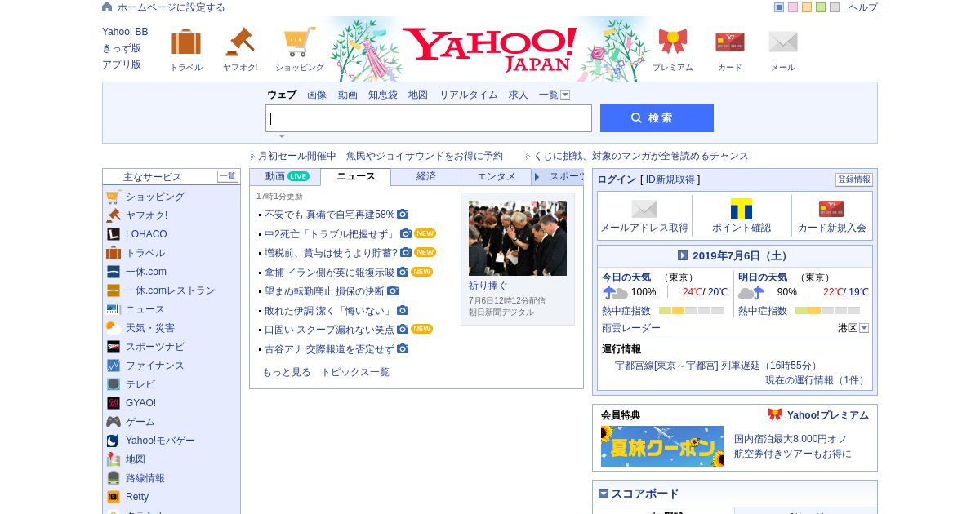The height and width of the screenshot is (514, 980).
Task: Click the envelope icon above メールアドレス取得
Action: click(644, 209)
